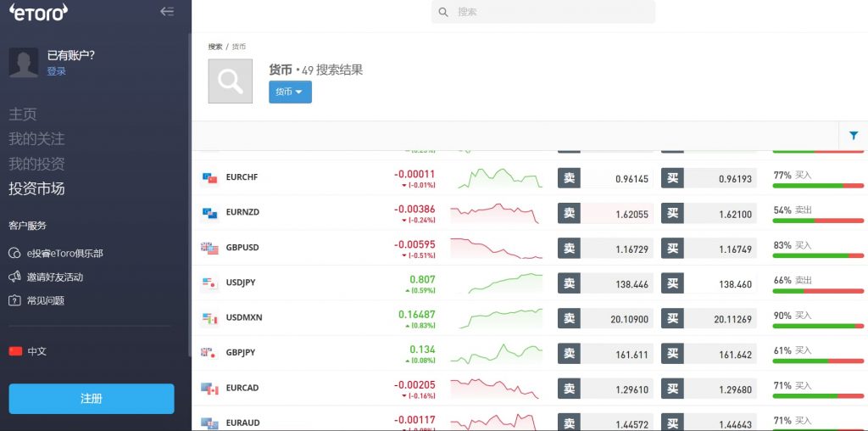The width and height of the screenshot is (868, 431).
Task: Open 我的投资 in the sidebar
Action: point(36,164)
